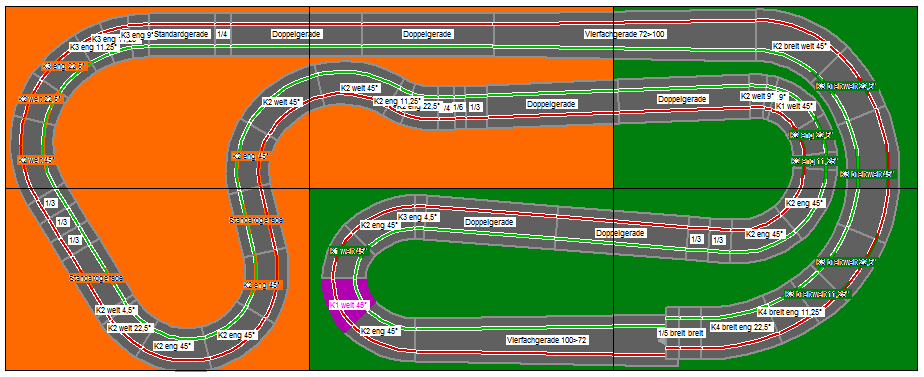Screen dimensions: 924x377
Task: Click the 1/4 straight piece label
Action: 223,34
